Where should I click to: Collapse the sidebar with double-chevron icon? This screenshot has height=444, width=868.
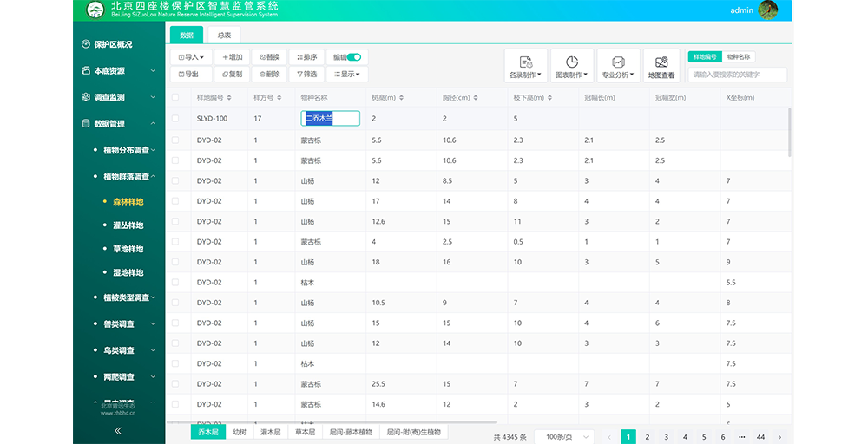pyautogui.click(x=118, y=431)
